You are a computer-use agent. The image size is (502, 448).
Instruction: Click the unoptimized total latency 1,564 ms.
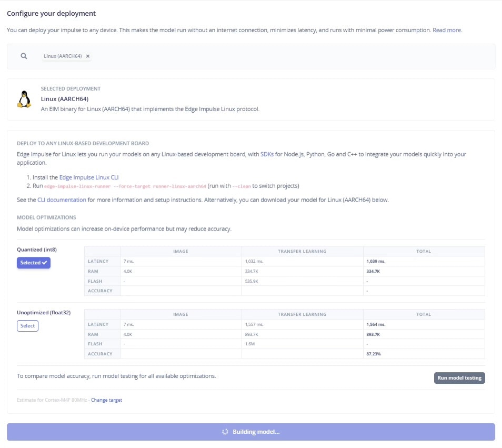pyautogui.click(x=376, y=324)
